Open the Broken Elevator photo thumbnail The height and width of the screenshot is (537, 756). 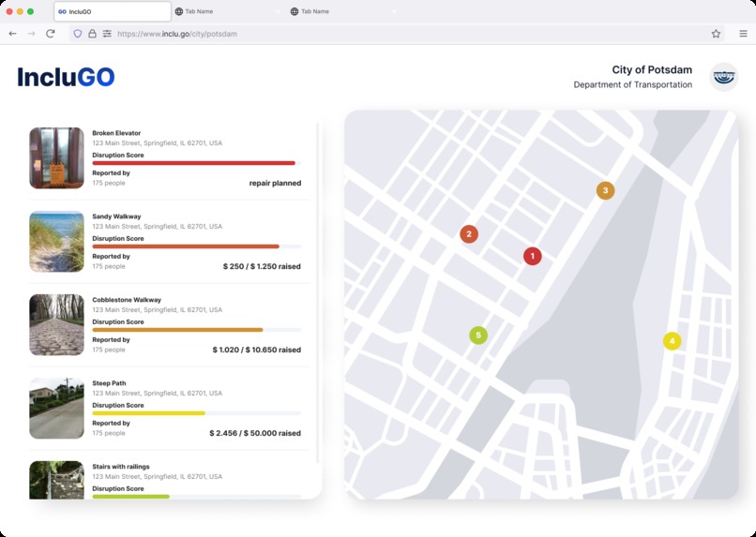pos(56,158)
